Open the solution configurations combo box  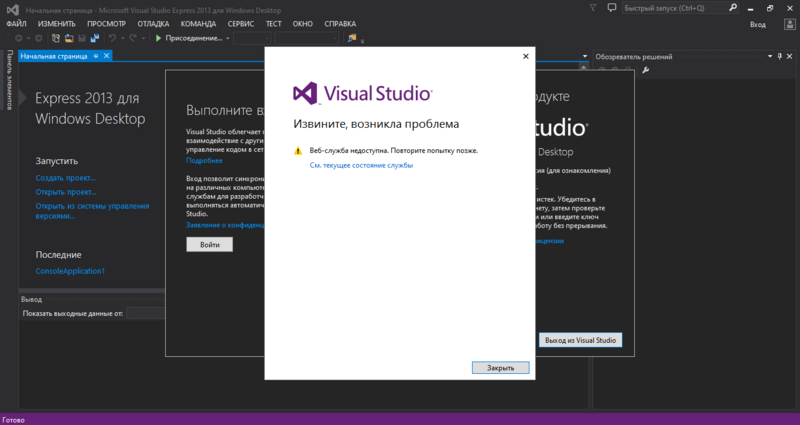coord(252,38)
